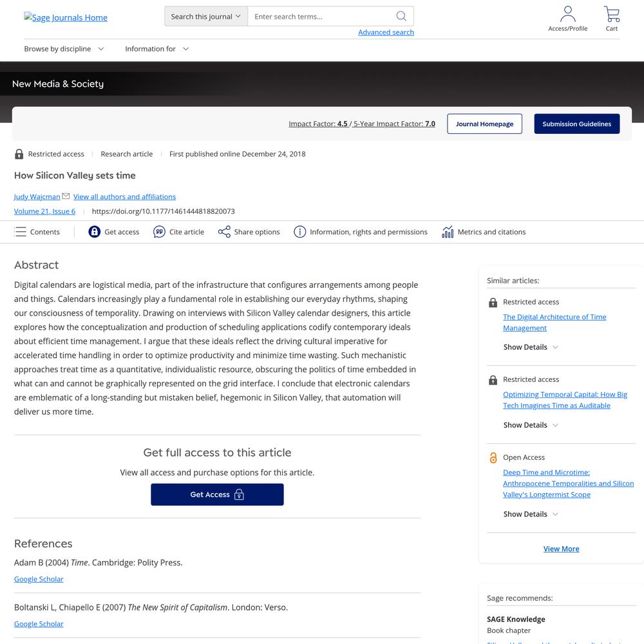The width and height of the screenshot is (644, 644).
Task: Click the How Silicon Valley sets time title
Action: point(75,175)
